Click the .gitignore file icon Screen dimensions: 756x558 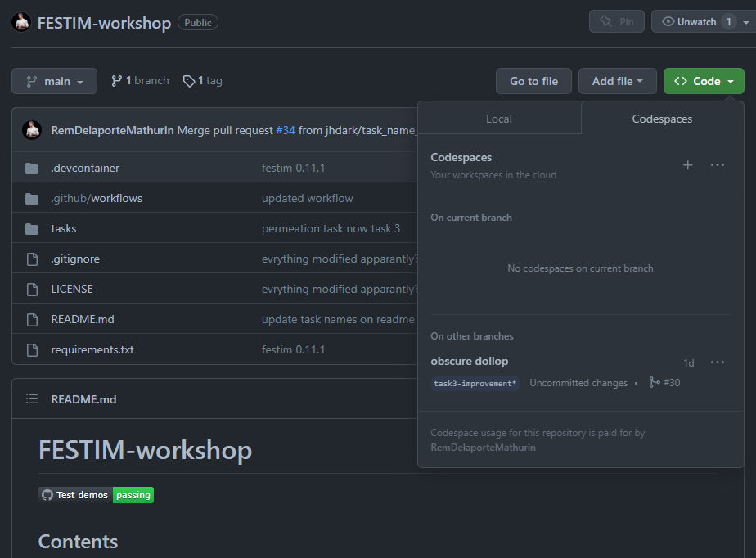(x=32, y=259)
